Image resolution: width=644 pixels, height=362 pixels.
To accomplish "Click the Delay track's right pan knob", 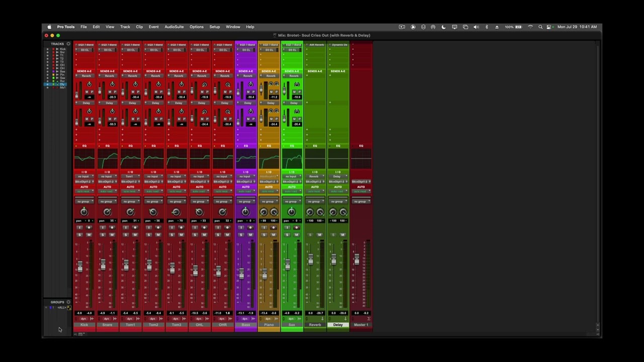I will [343, 212].
